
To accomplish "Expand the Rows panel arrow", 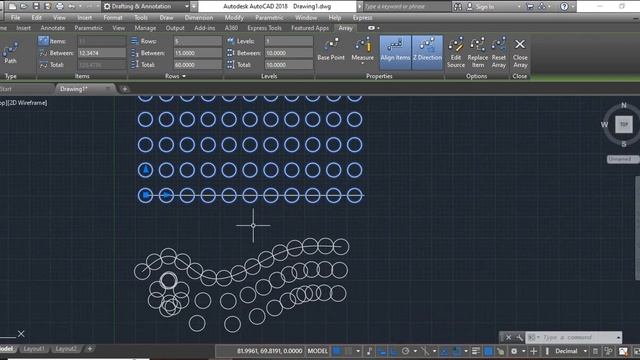I will click(x=184, y=76).
